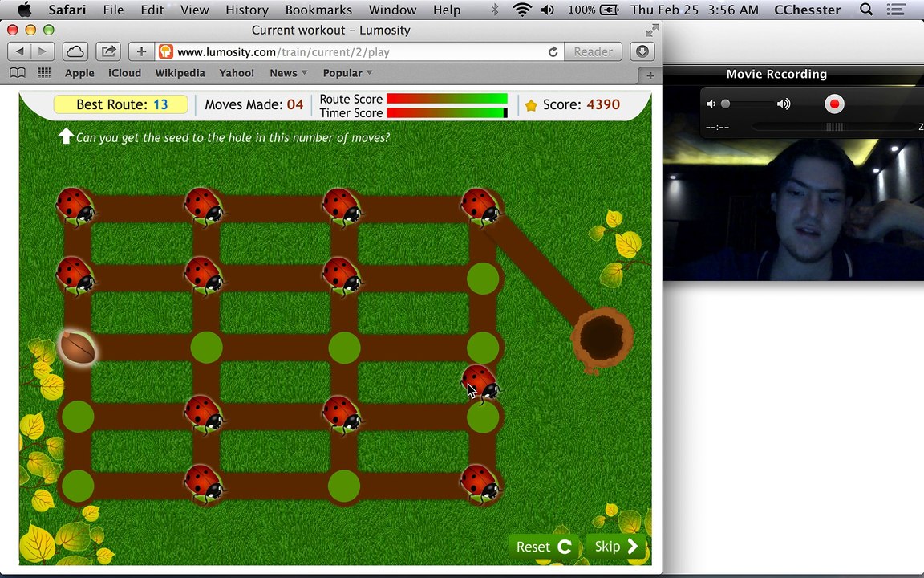Screen dimensions: 924x578
Task: Open the Yahoo! bookmark link
Action: (237, 73)
